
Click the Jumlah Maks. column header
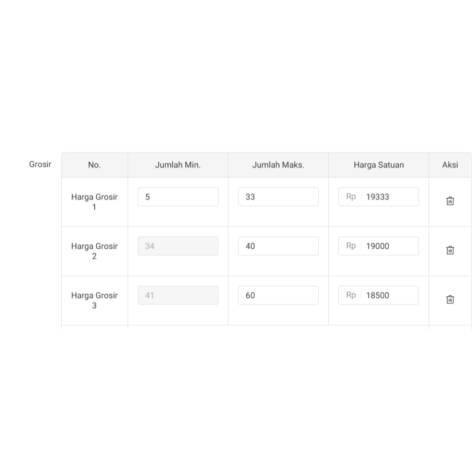tap(278, 165)
